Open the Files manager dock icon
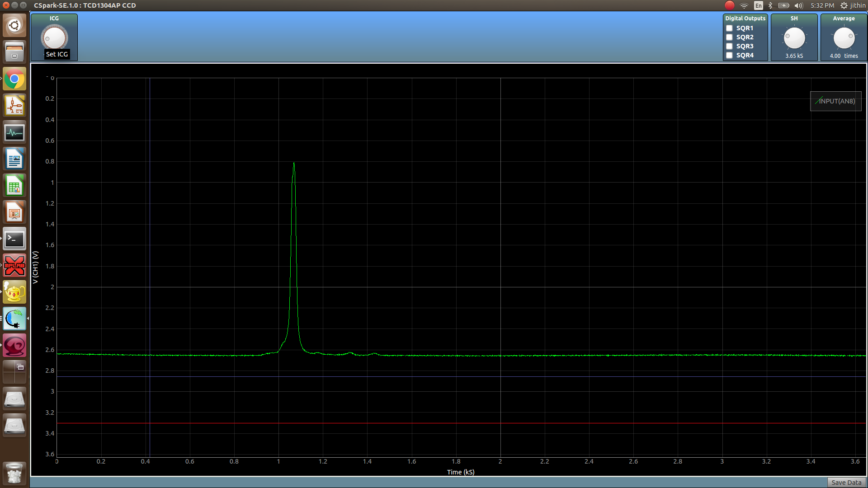This screenshot has height=488, width=868. click(x=14, y=52)
